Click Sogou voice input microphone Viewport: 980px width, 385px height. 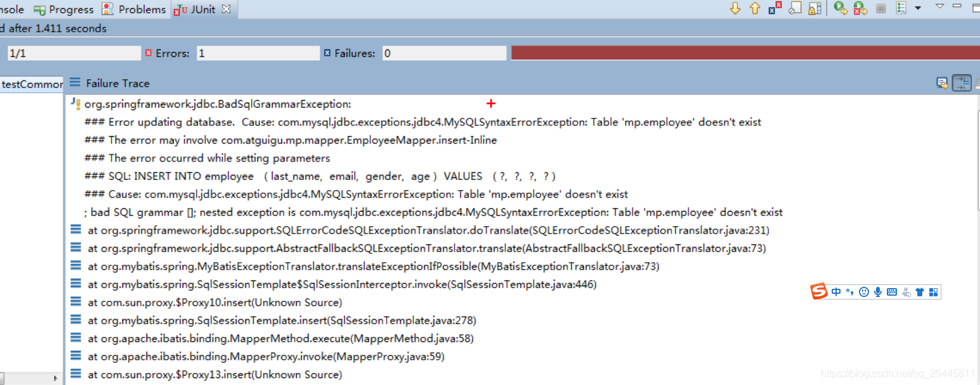(x=878, y=292)
